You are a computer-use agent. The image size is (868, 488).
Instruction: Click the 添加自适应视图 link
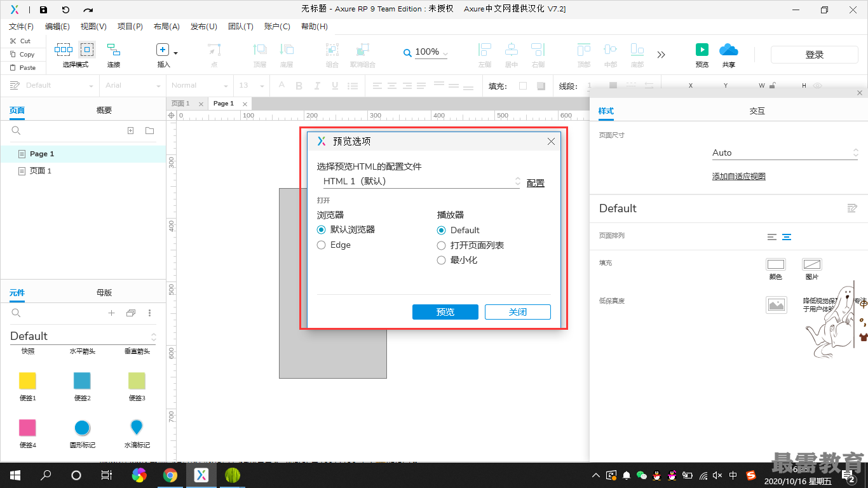(x=739, y=177)
